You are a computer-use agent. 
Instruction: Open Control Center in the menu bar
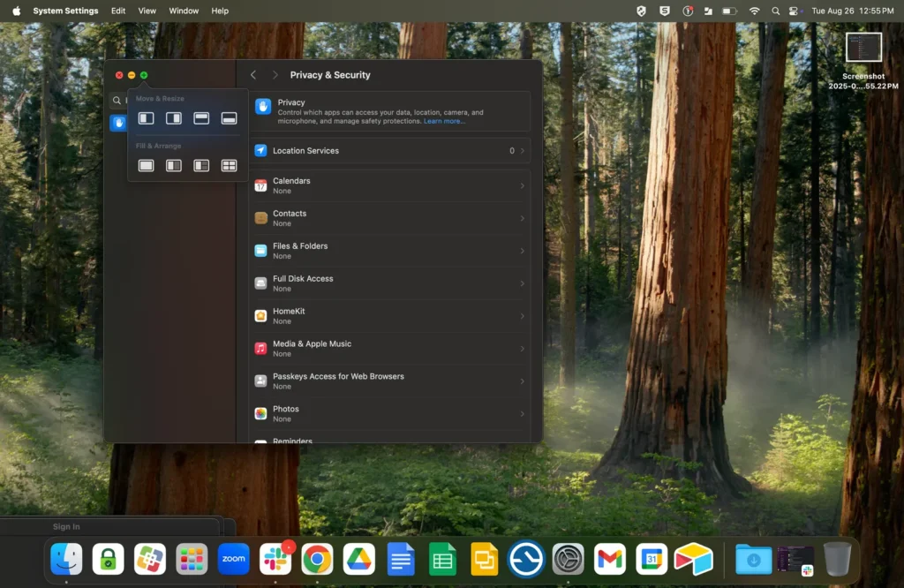tap(795, 11)
